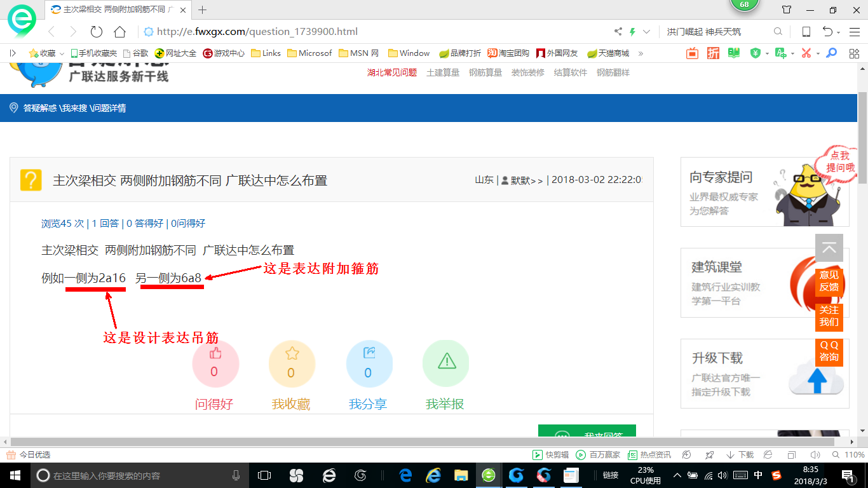Screen dimensions: 868x488
Task: Open the 外国网友 bookmark
Action: [x=557, y=53]
